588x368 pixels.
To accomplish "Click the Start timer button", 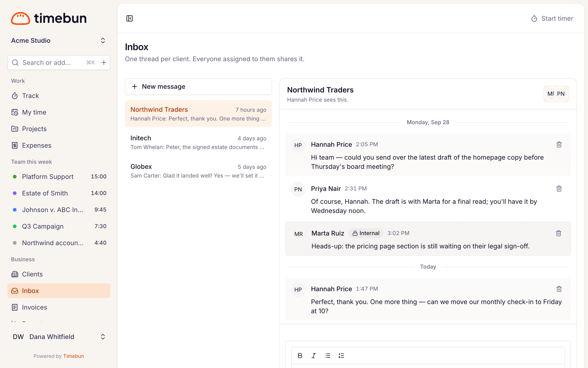I will 552,18.
